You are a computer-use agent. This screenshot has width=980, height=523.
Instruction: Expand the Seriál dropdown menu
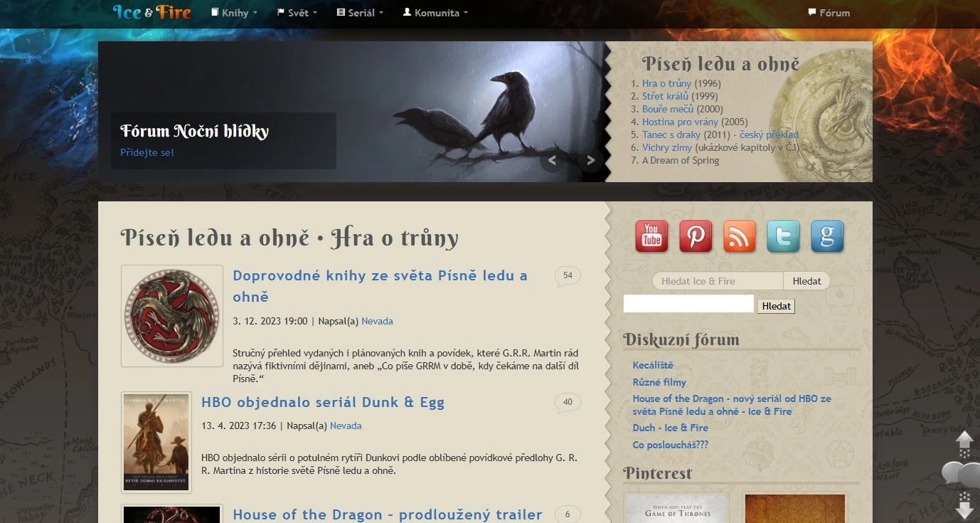click(360, 13)
